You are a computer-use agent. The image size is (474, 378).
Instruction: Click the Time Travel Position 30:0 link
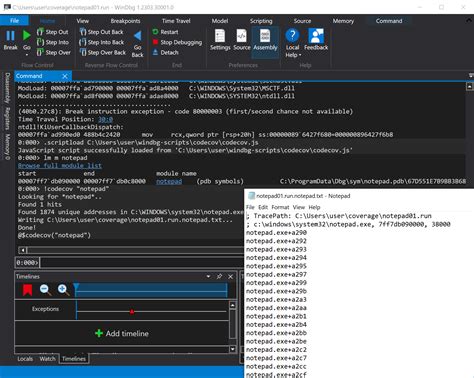[105, 119]
